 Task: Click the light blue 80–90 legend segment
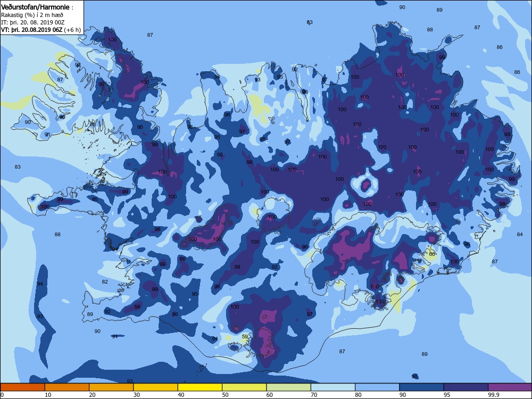coord(377,387)
